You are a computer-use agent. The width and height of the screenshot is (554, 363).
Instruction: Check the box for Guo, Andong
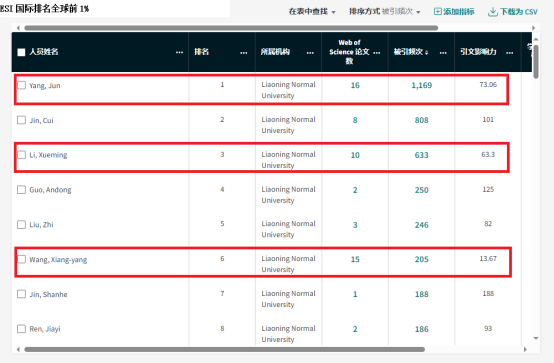tap(22, 190)
